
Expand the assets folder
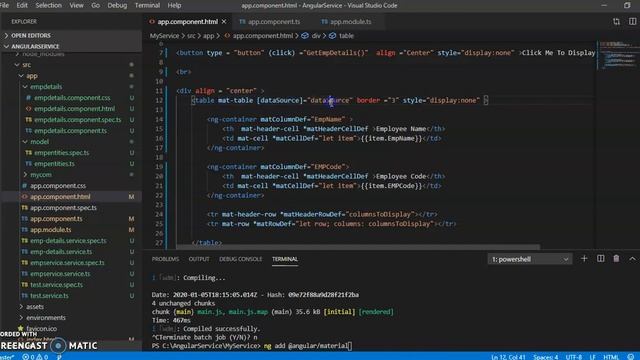tap(31, 307)
